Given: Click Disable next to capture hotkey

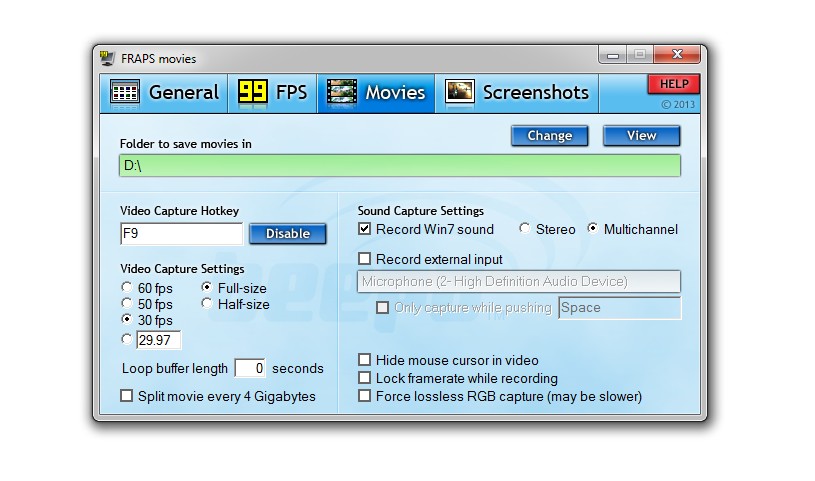Looking at the screenshot, I should click(x=287, y=233).
